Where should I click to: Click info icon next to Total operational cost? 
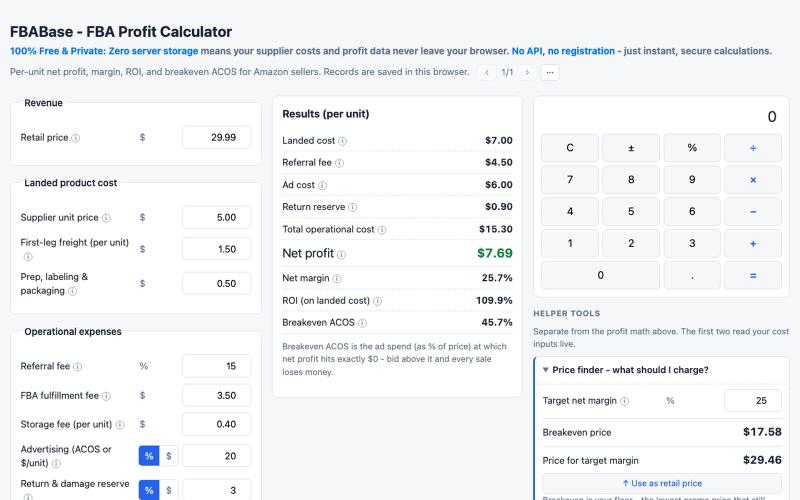(x=382, y=230)
